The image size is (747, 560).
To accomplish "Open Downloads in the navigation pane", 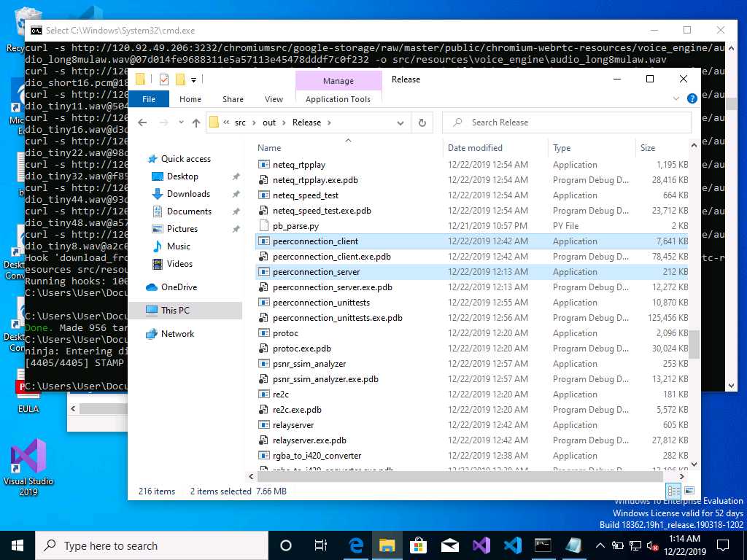I will point(188,194).
